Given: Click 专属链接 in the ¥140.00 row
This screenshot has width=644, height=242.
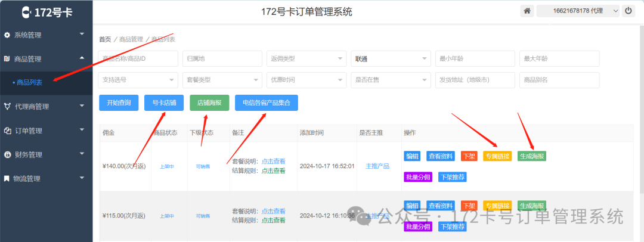Looking at the screenshot, I should (x=497, y=156).
